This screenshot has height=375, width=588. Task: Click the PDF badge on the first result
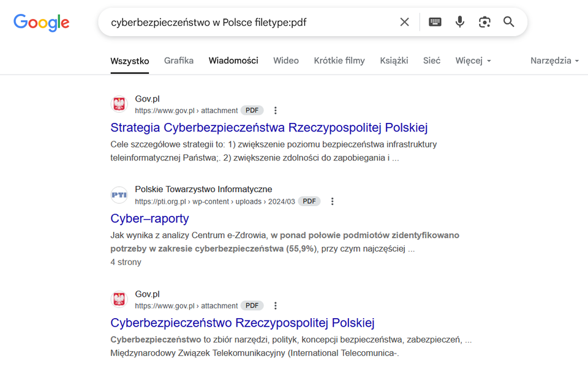(252, 110)
